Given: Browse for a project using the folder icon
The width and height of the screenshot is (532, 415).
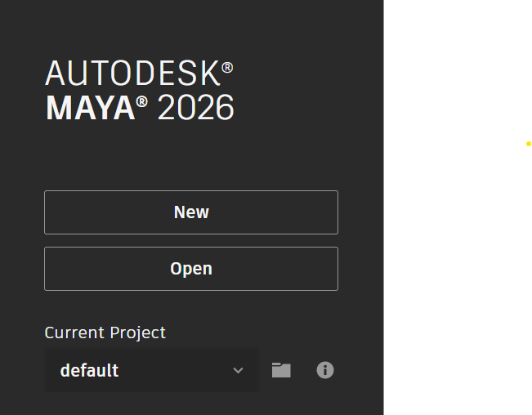Looking at the screenshot, I should point(281,370).
